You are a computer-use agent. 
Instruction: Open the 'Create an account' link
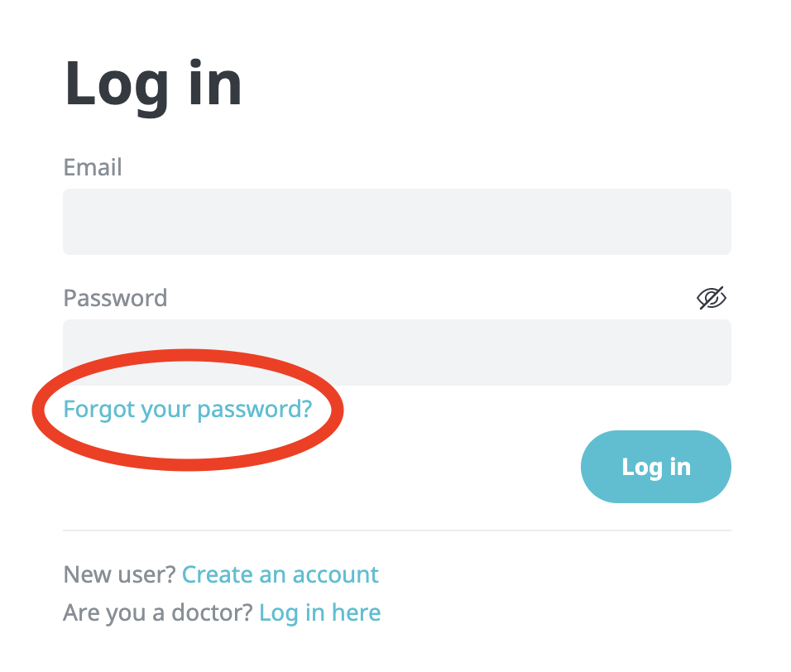coord(280,574)
